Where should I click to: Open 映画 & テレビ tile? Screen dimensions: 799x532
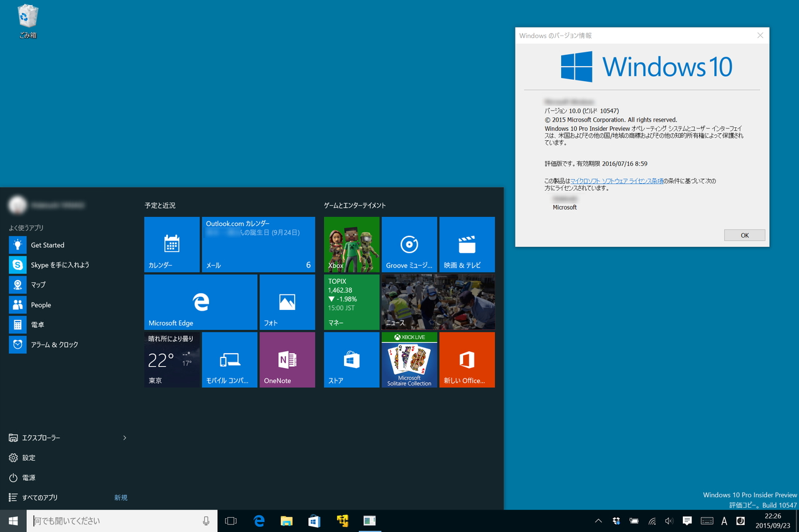click(466, 244)
